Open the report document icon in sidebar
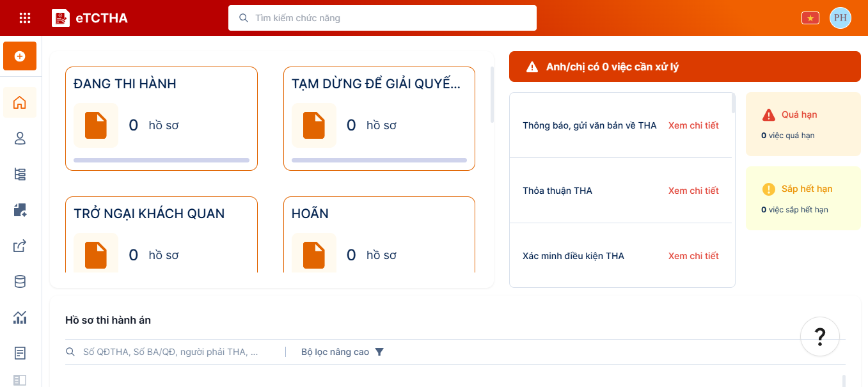 (x=19, y=352)
